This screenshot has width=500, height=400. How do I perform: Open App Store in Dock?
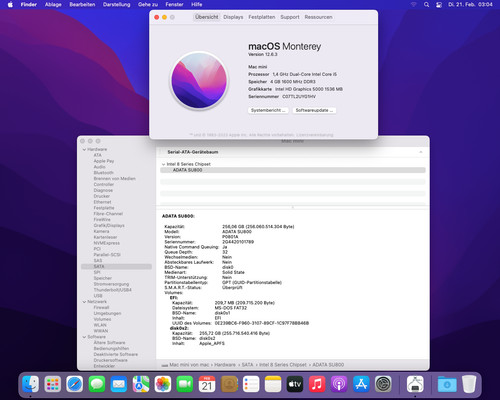click(361, 384)
